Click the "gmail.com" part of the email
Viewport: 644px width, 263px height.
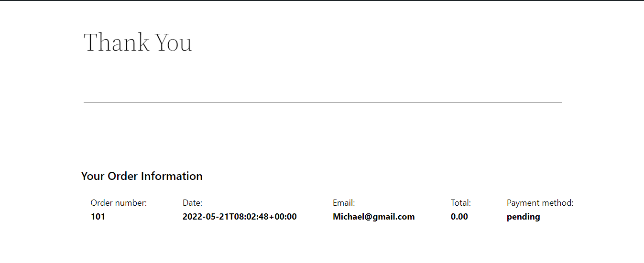[x=395, y=217]
